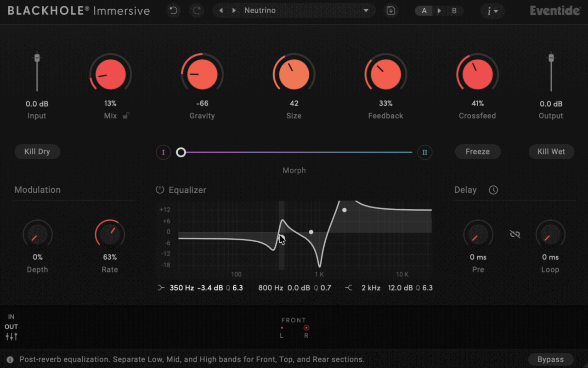This screenshot has height=368, width=588.
Task: Click the high band EQ node
Action: (x=344, y=210)
